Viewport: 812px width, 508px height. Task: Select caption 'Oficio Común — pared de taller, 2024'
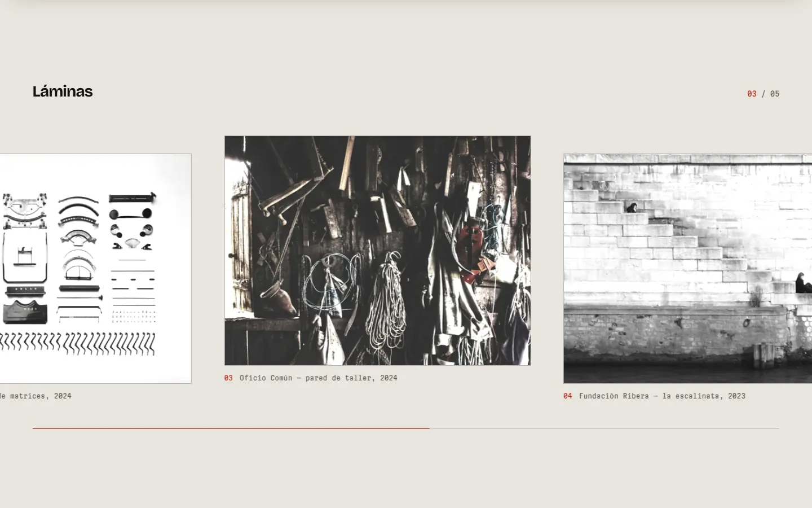pos(318,378)
